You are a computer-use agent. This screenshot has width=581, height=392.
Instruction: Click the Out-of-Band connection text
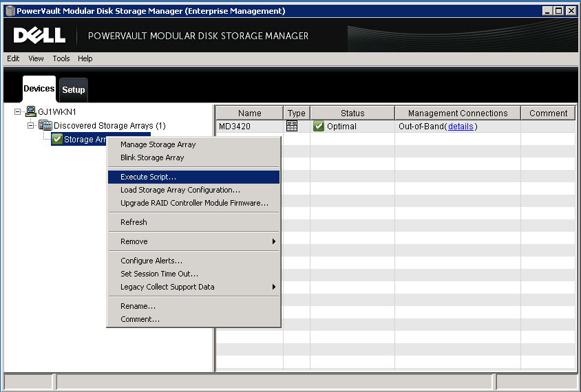pyautogui.click(x=421, y=127)
